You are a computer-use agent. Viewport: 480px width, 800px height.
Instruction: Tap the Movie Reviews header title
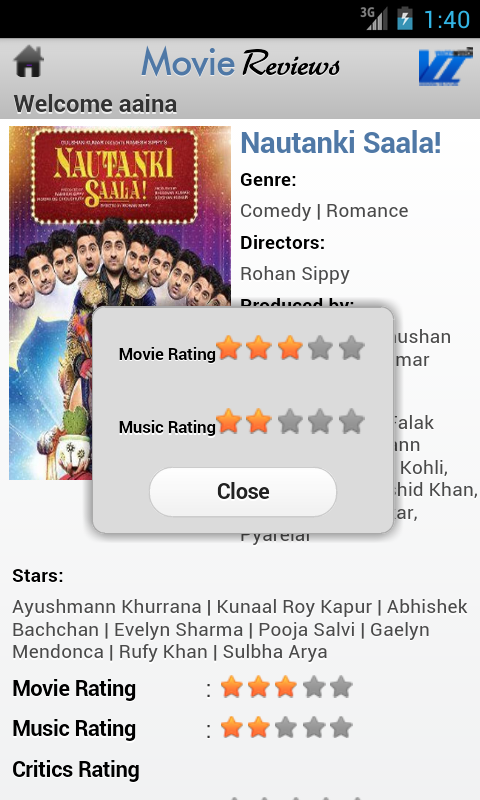[240, 63]
